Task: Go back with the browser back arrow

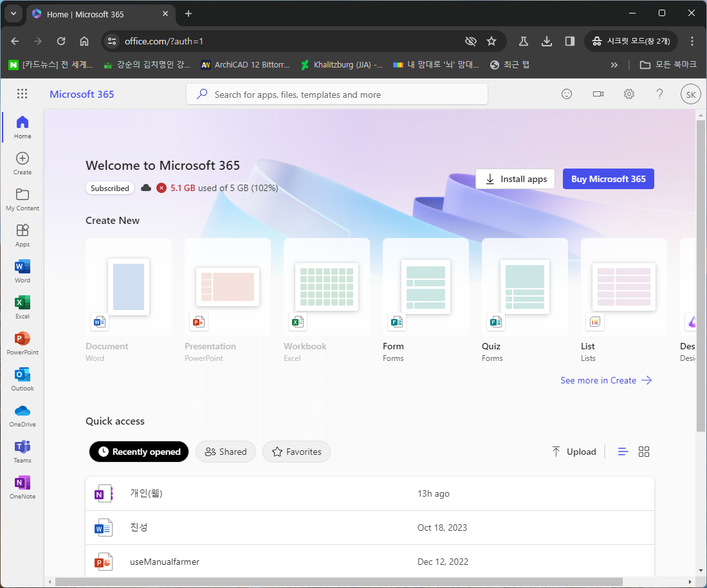Action: pyautogui.click(x=15, y=41)
